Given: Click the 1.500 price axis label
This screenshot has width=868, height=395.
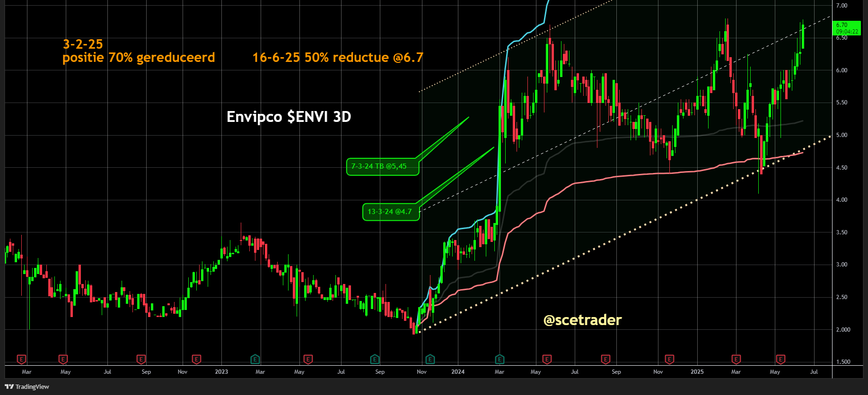Looking at the screenshot, I should tap(843, 362).
